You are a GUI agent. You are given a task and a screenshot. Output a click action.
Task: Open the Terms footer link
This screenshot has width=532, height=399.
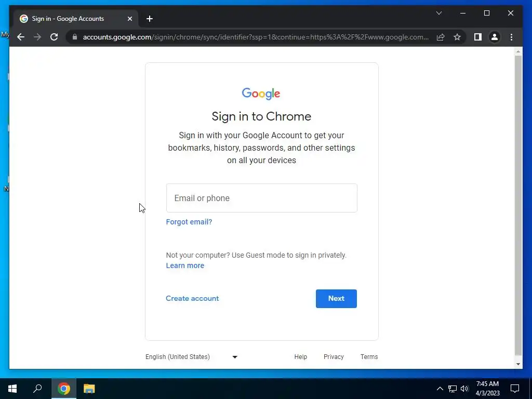click(x=369, y=357)
